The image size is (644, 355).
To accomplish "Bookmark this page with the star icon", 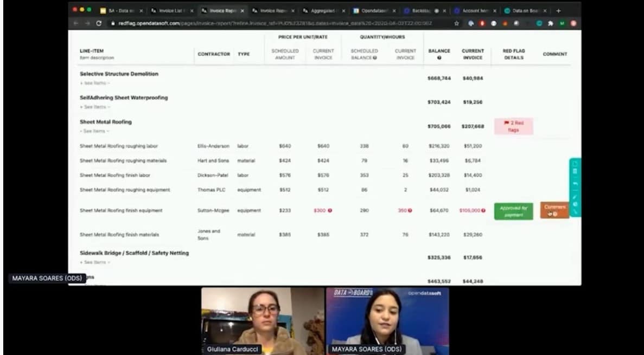I will pos(457,23).
